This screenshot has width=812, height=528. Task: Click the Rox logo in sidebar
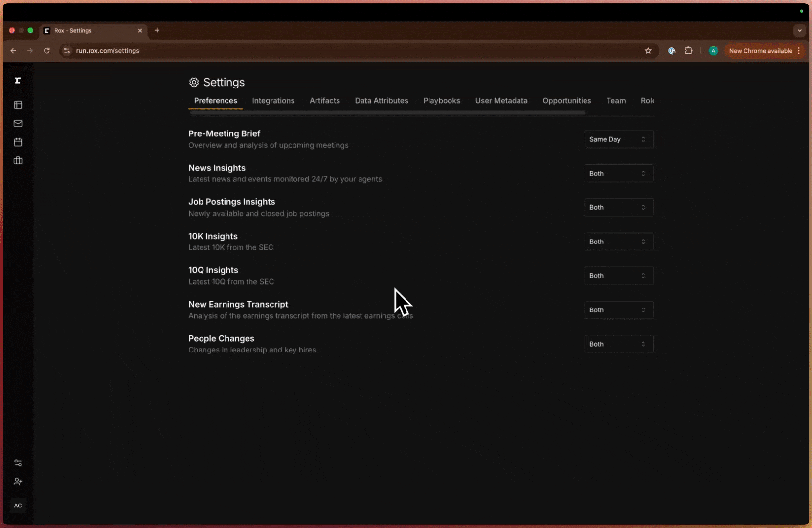pyautogui.click(x=18, y=81)
